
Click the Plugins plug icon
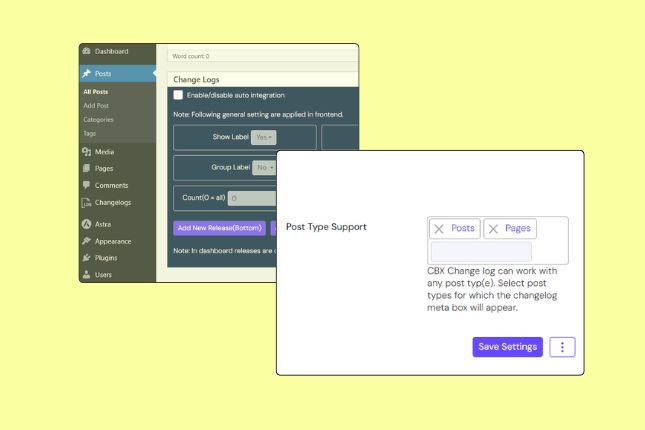86,258
